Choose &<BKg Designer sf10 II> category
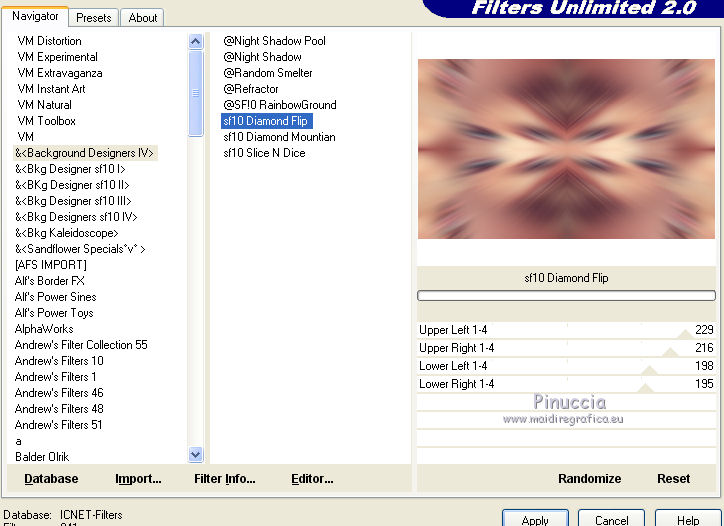This screenshot has width=724, height=526. 72,185
